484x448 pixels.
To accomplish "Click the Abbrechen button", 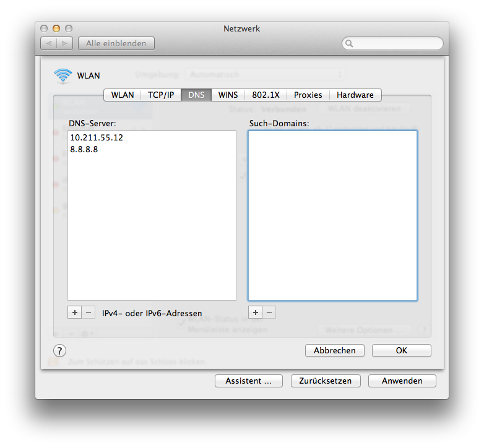I will 335,350.
